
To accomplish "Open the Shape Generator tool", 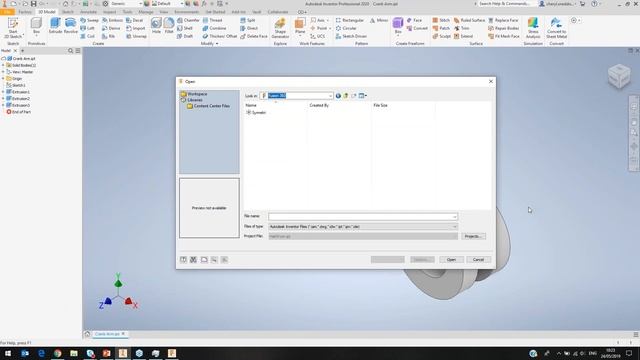I will click(x=280, y=28).
